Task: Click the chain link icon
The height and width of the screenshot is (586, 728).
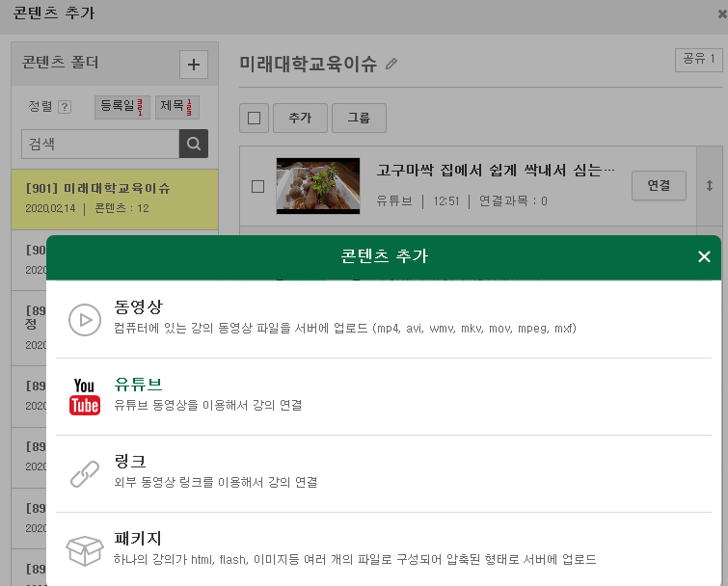Action: pyautogui.click(x=85, y=473)
